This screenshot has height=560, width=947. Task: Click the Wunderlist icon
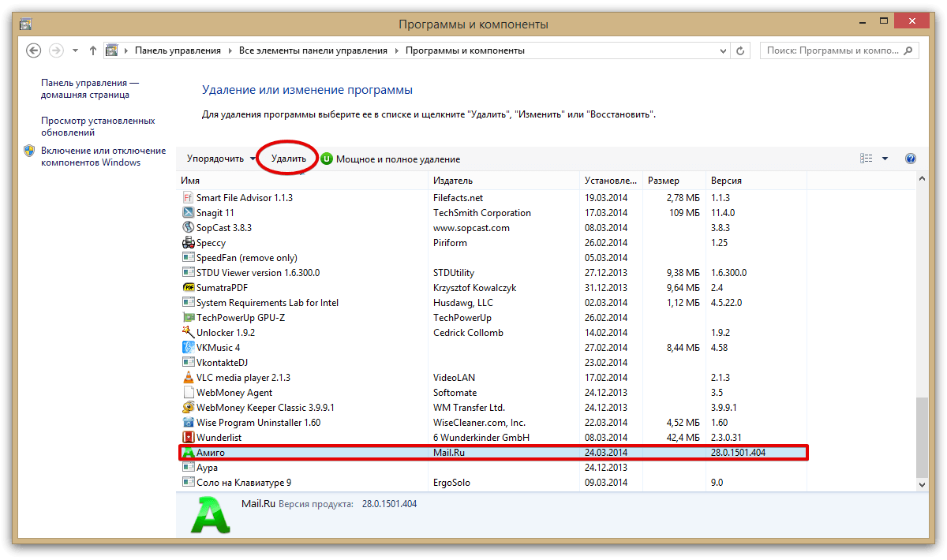click(x=188, y=438)
